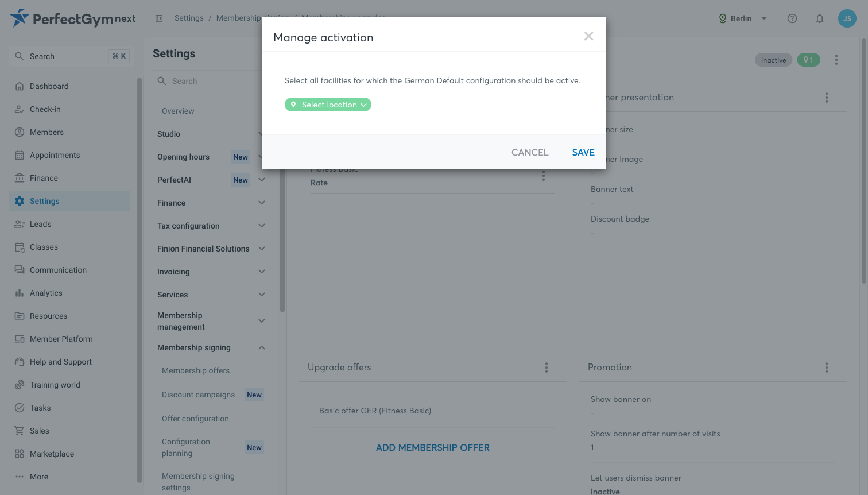
Task: Open Membership offers settings
Action: point(196,370)
